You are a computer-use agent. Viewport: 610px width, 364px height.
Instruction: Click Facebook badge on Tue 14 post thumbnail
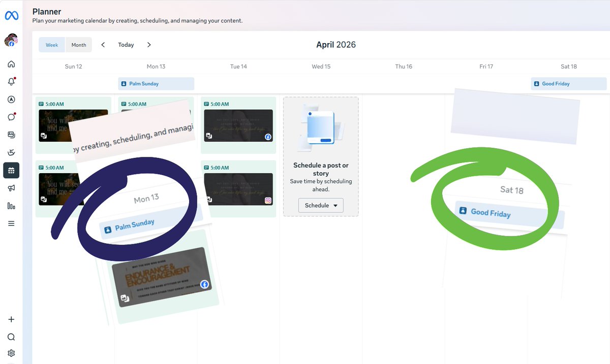point(268,137)
